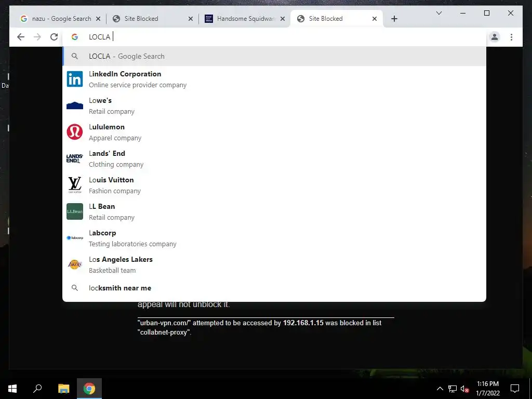Show hidden system tray icons

click(x=440, y=389)
